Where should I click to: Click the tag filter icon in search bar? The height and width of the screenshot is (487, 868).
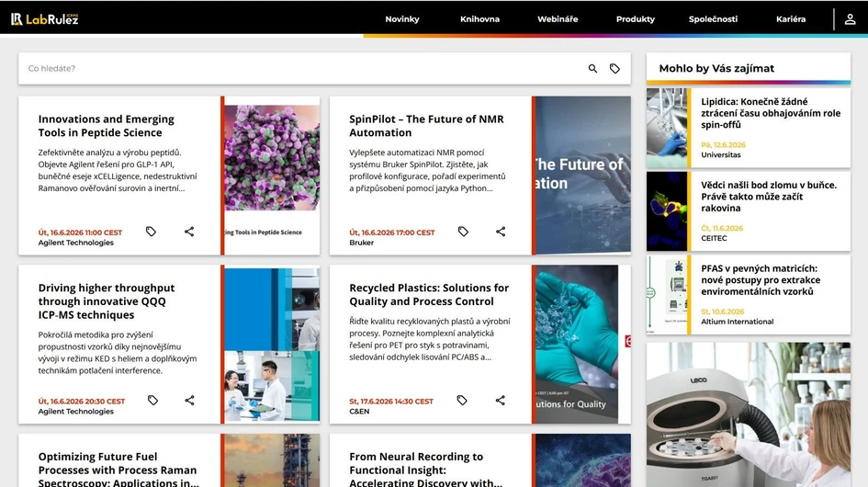[x=614, y=69]
